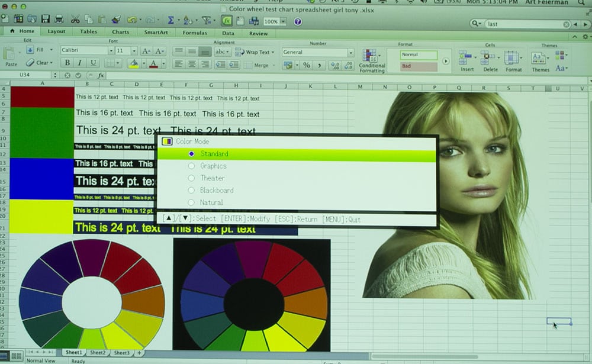Image resolution: width=592 pixels, height=364 pixels.
Task: Switch to Normal View using the view toggle
Action: pyautogui.click(x=4, y=356)
